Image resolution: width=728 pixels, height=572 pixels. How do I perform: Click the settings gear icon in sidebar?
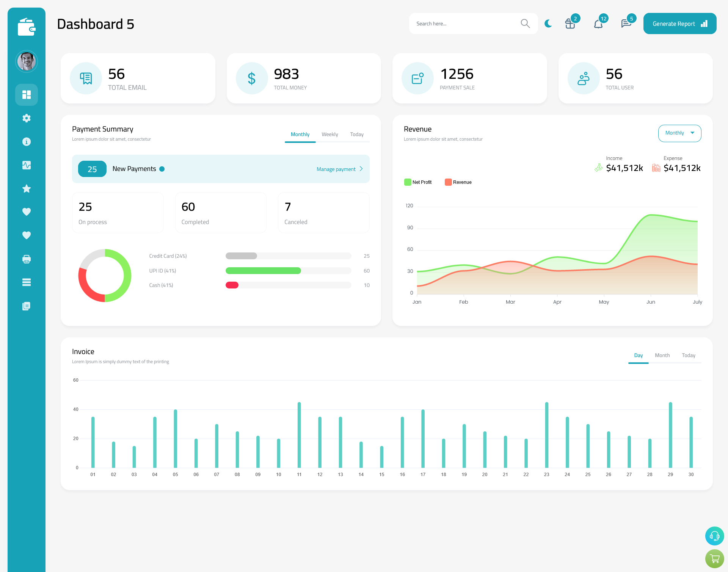pos(27,118)
